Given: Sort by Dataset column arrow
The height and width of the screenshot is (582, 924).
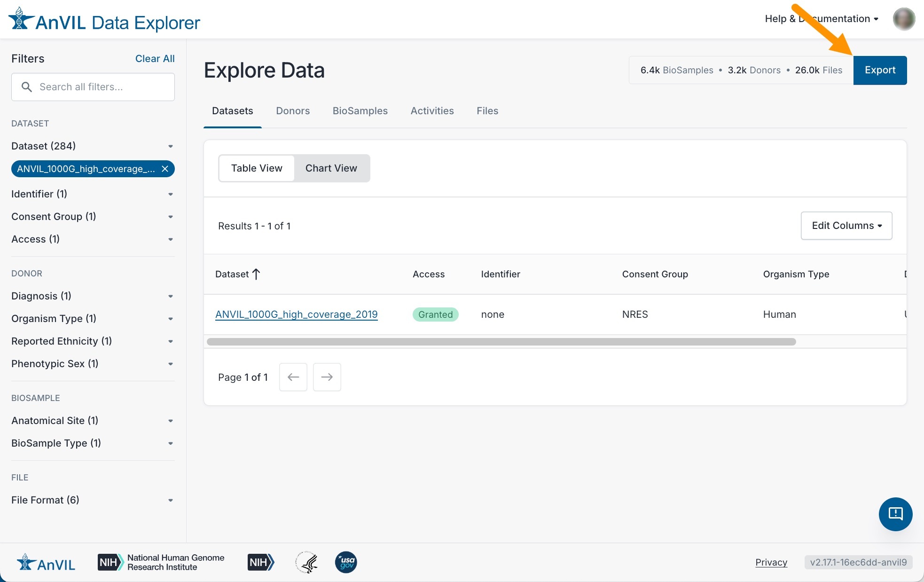Looking at the screenshot, I should point(256,274).
